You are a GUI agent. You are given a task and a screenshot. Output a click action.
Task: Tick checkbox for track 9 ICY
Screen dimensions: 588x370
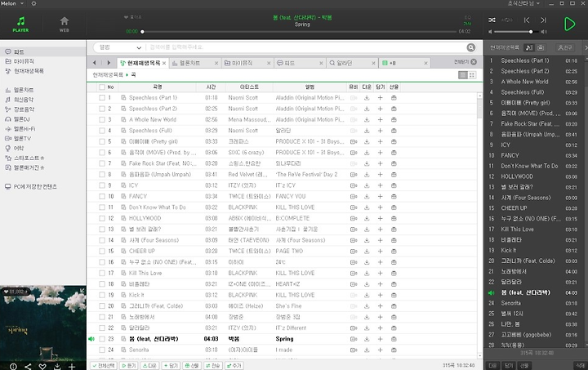click(x=102, y=185)
